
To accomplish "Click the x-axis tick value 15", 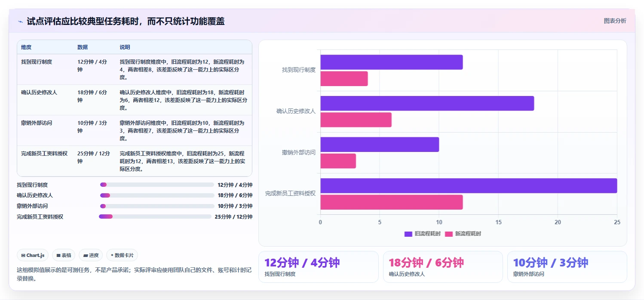I will (x=498, y=222).
